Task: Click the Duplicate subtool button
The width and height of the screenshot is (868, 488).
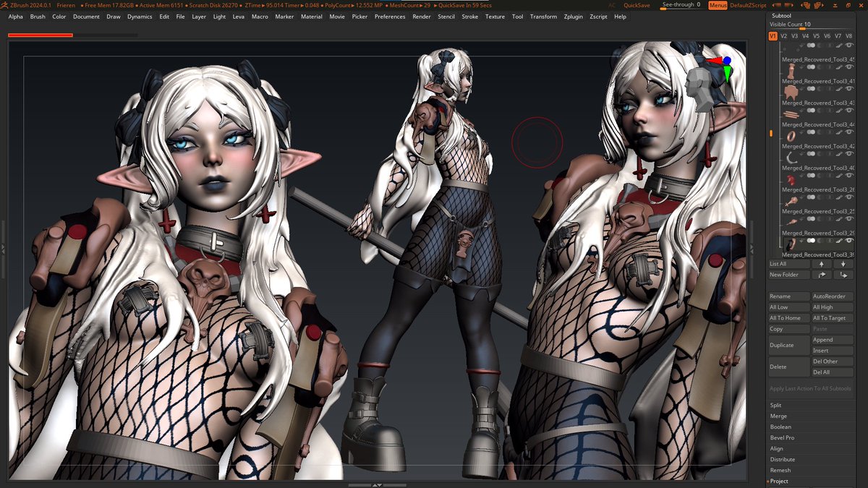Action: pyautogui.click(x=788, y=345)
